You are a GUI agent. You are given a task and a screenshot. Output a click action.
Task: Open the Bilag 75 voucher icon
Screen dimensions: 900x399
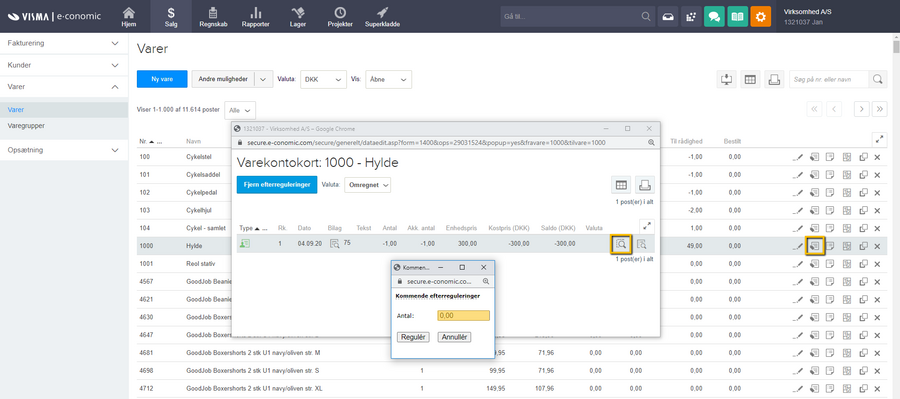pyautogui.click(x=334, y=244)
